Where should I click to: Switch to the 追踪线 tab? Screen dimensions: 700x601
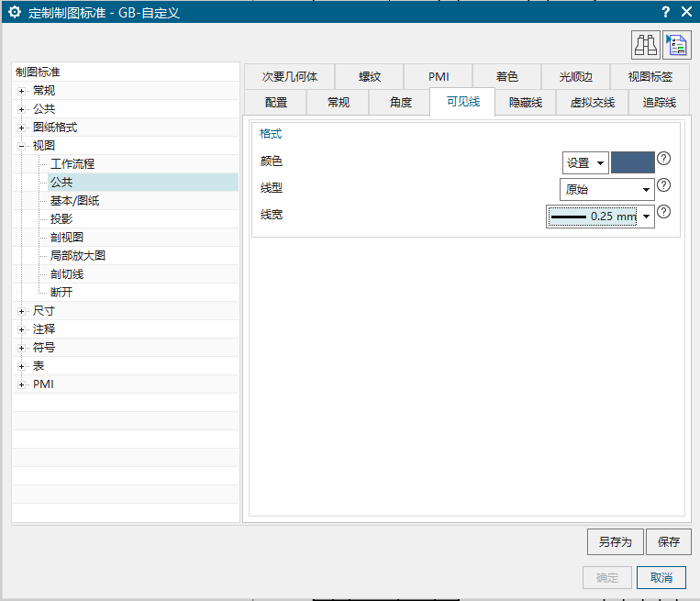[x=660, y=102]
